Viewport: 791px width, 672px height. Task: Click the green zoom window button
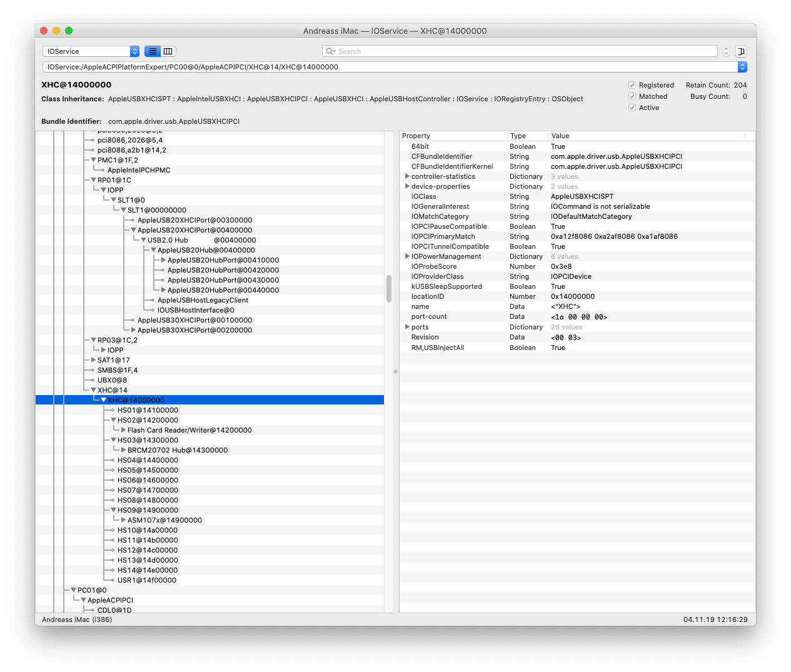69,31
